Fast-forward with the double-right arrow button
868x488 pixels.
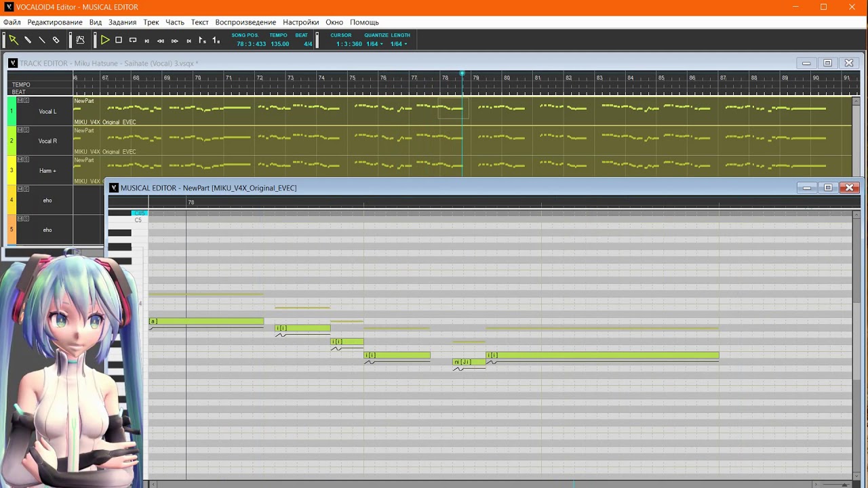[x=174, y=41]
